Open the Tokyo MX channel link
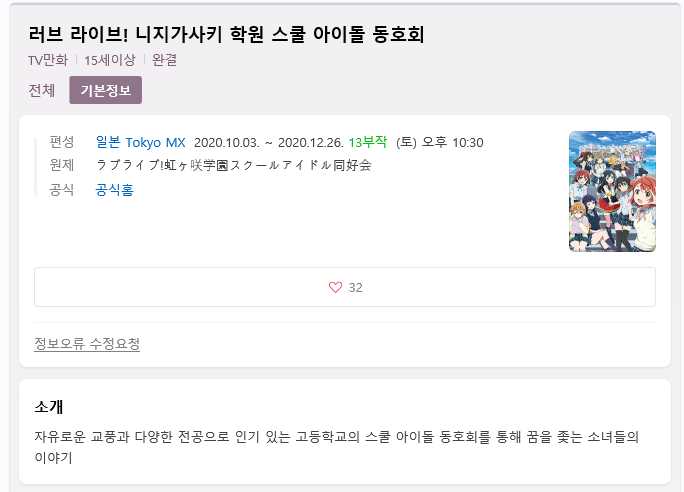Viewport: 684px width, 492px height. [x=155, y=143]
